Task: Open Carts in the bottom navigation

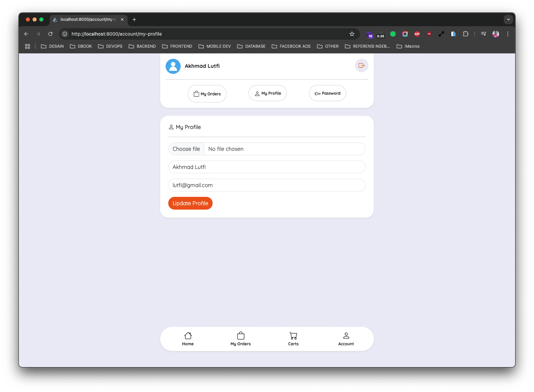Action: click(x=293, y=339)
